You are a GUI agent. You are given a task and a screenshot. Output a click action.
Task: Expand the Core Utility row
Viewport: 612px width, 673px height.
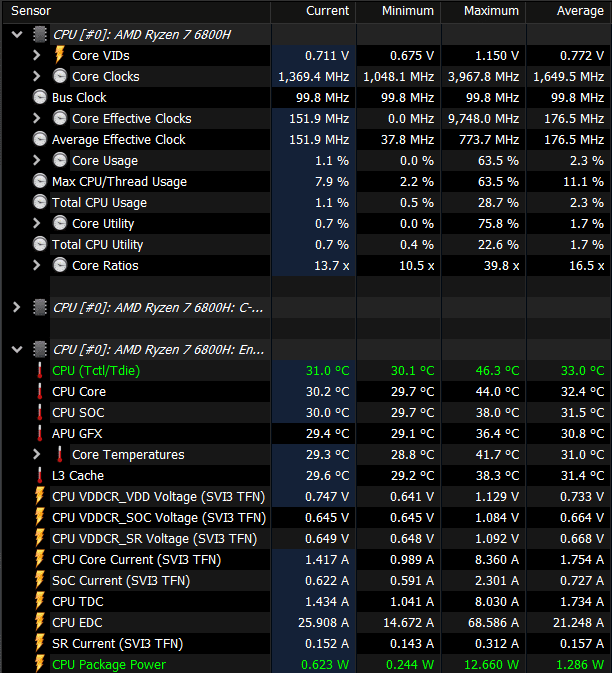pos(37,224)
